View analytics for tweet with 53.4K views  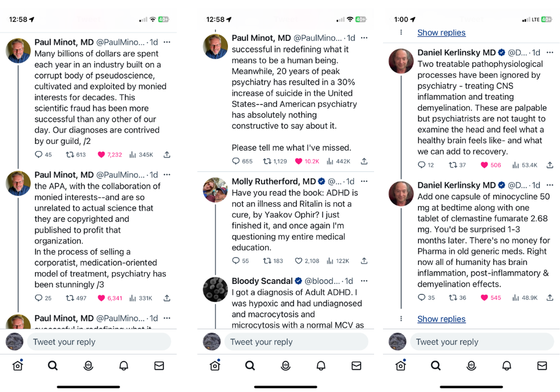[x=515, y=165]
